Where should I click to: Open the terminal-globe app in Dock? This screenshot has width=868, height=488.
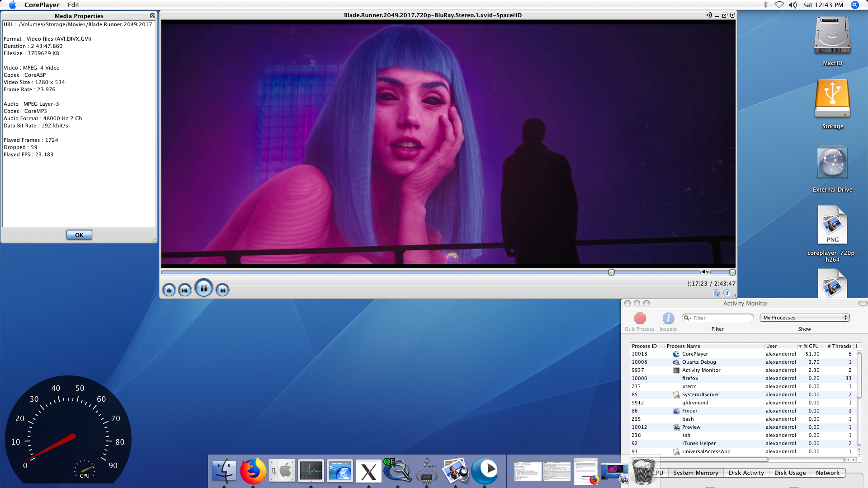coord(340,471)
